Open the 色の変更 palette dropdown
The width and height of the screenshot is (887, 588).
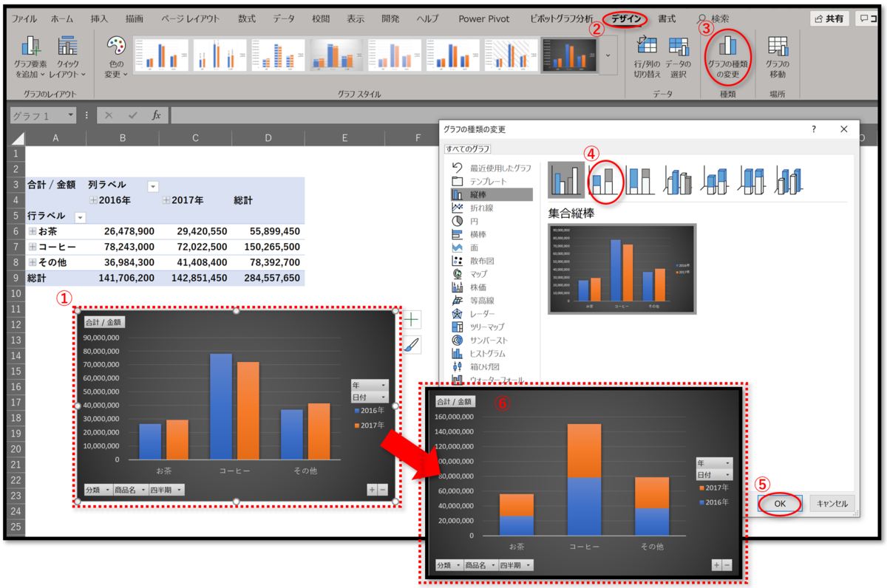pyautogui.click(x=116, y=58)
